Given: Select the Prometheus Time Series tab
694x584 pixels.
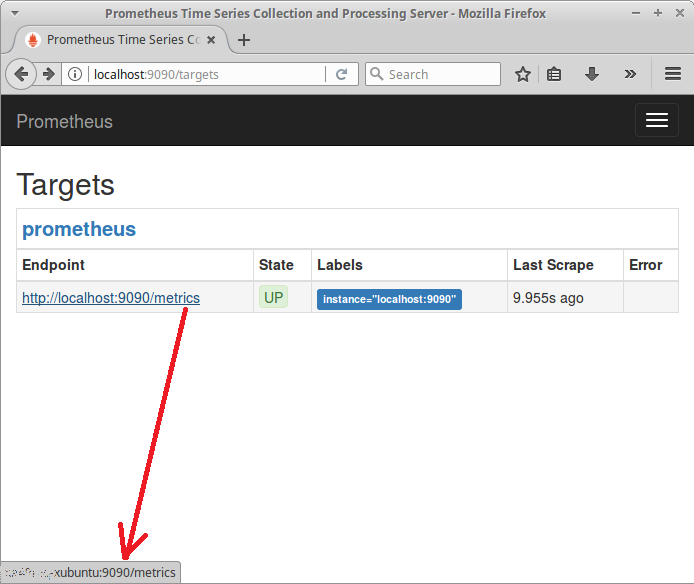Looking at the screenshot, I should pyautogui.click(x=122, y=40).
